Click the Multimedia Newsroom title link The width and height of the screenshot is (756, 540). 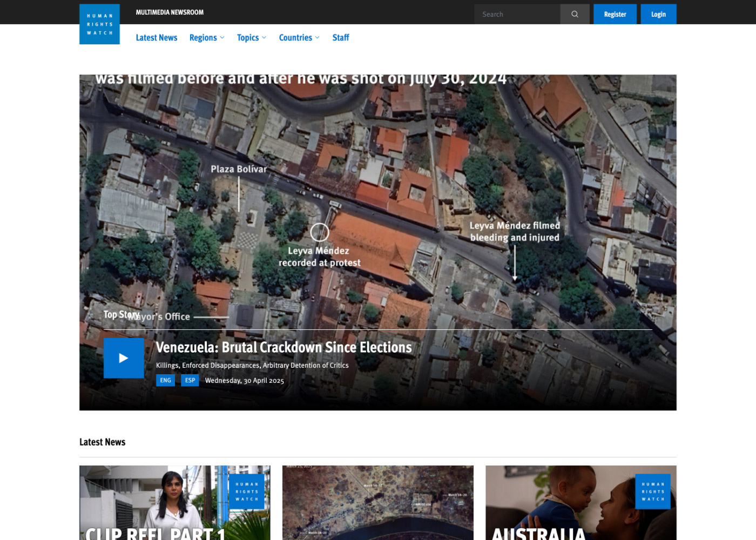pyautogui.click(x=170, y=12)
